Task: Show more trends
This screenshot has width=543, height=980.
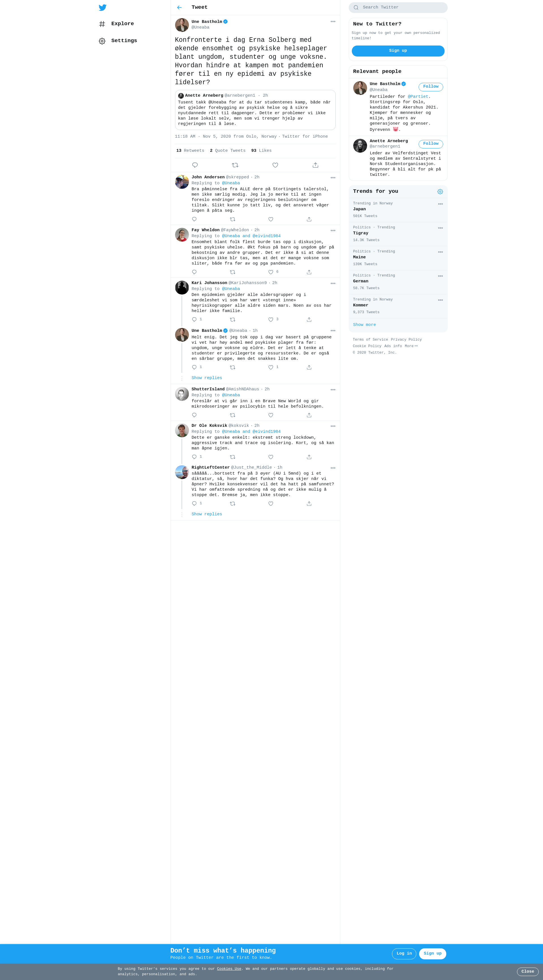Action: click(x=364, y=324)
